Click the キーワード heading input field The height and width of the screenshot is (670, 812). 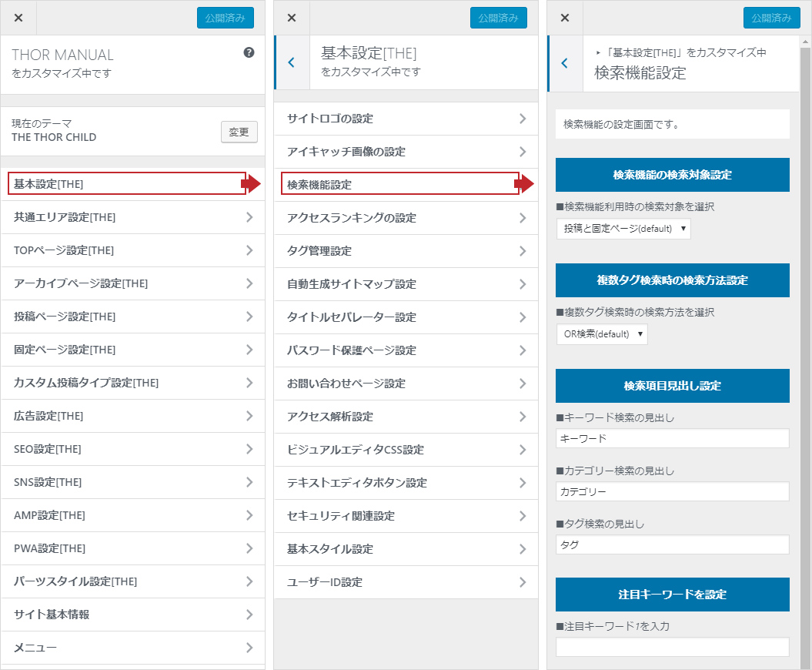pos(672,439)
